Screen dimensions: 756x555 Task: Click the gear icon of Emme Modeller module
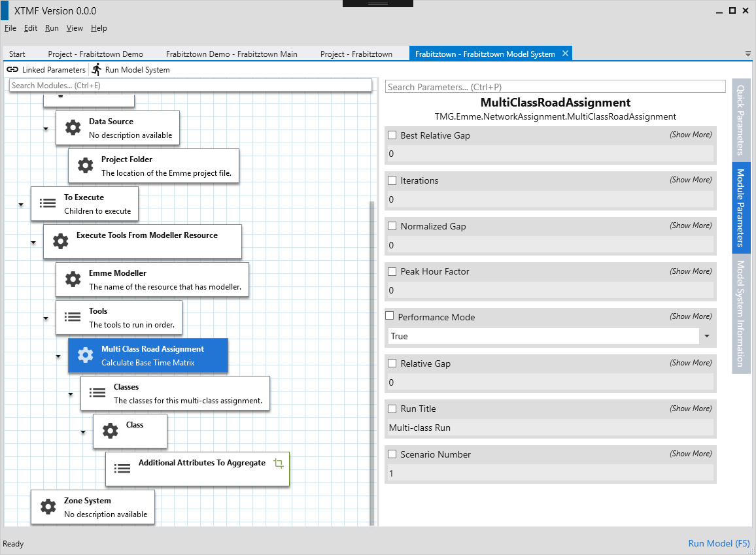73,279
